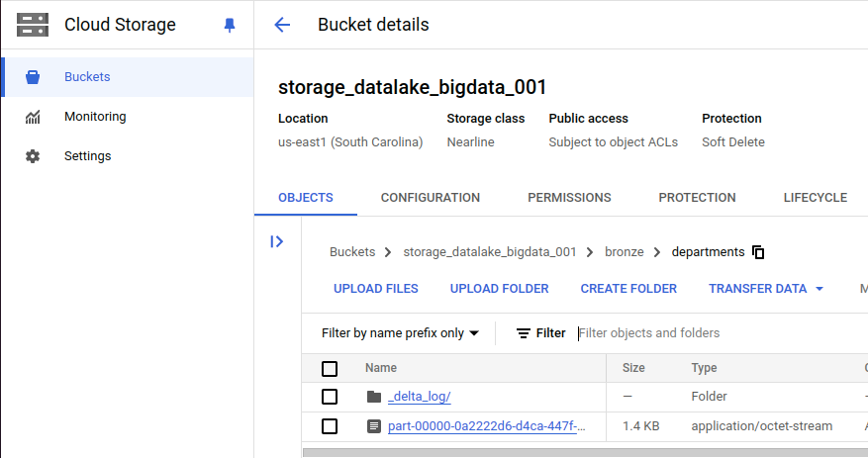Switch to the Configuration tab
Image resolution: width=868 pixels, height=458 pixels.
tap(431, 198)
